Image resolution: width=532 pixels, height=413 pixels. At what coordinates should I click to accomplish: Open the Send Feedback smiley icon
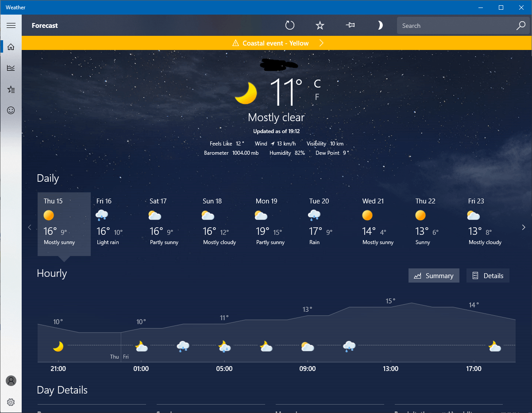(11, 110)
